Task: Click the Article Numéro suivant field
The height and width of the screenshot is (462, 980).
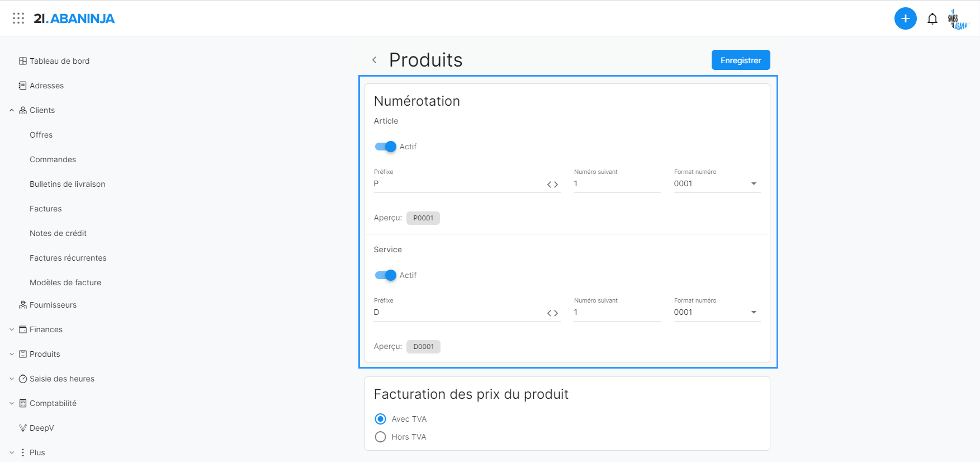Action: click(617, 184)
